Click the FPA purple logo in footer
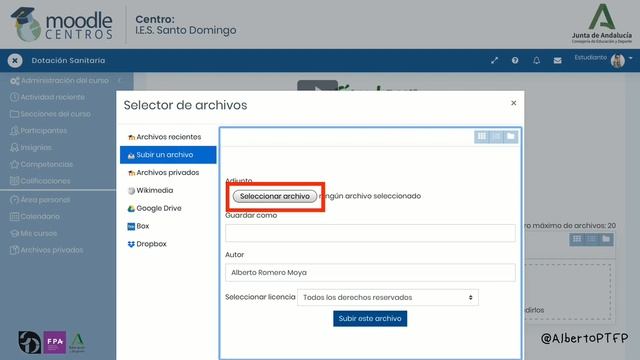The width and height of the screenshot is (640, 360). coord(54,342)
